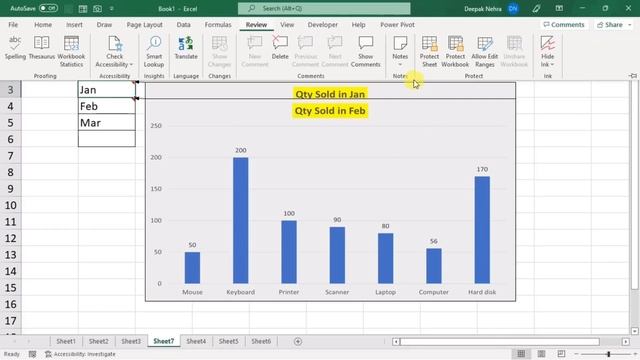Switch to Sheet2 tab
The width and height of the screenshot is (640, 360).
98,341
